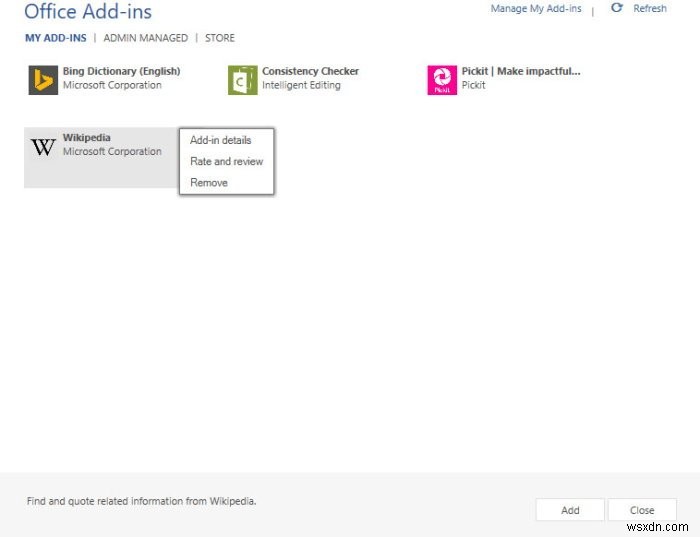The width and height of the screenshot is (700, 537).
Task: Click the circular Refresh arrow icon
Action: pyautogui.click(x=617, y=8)
